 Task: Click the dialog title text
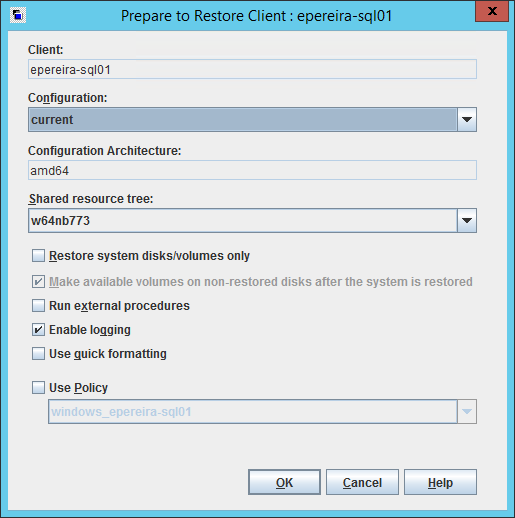(x=256, y=16)
